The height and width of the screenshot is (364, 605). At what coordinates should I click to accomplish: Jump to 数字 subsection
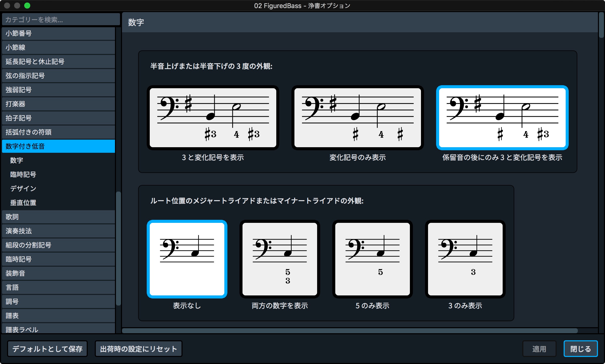[58, 160]
